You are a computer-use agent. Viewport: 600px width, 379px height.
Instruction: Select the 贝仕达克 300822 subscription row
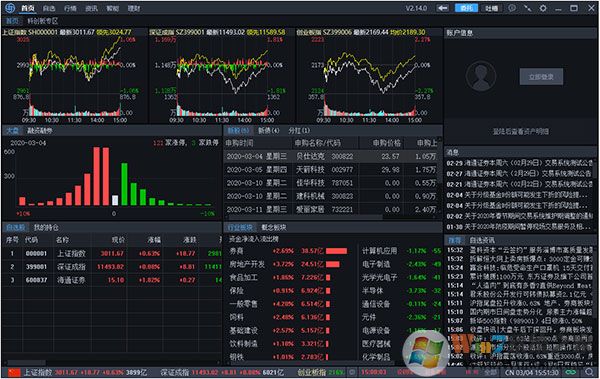[x=330, y=156]
